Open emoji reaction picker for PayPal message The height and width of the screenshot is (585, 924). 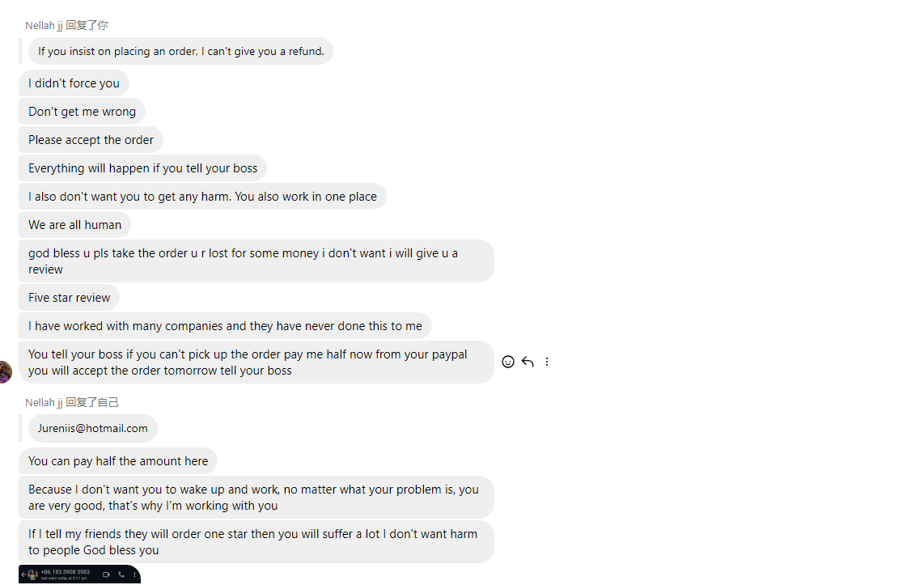(508, 362)
